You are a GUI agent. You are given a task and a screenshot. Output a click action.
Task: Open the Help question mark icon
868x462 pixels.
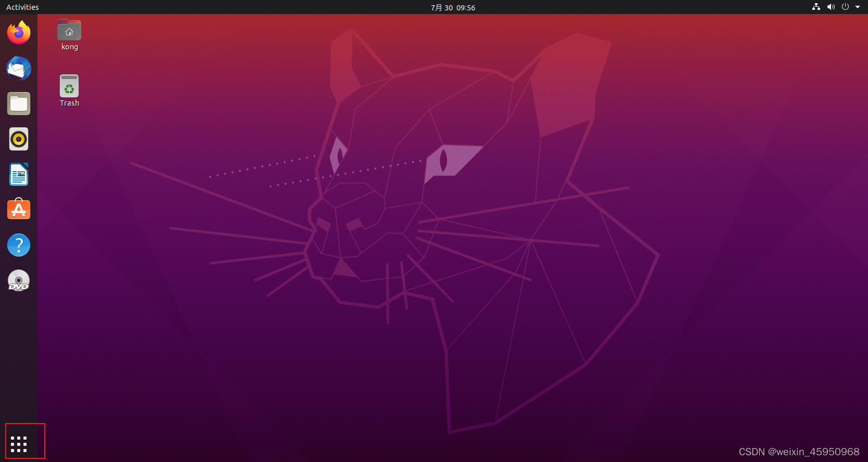pyautogui.click(x=19, y=245)
